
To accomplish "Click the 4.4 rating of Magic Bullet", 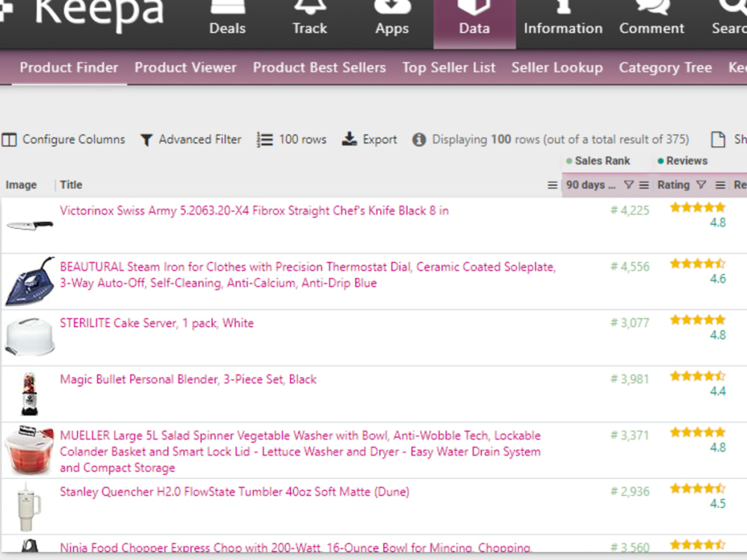I will (717, 391).
